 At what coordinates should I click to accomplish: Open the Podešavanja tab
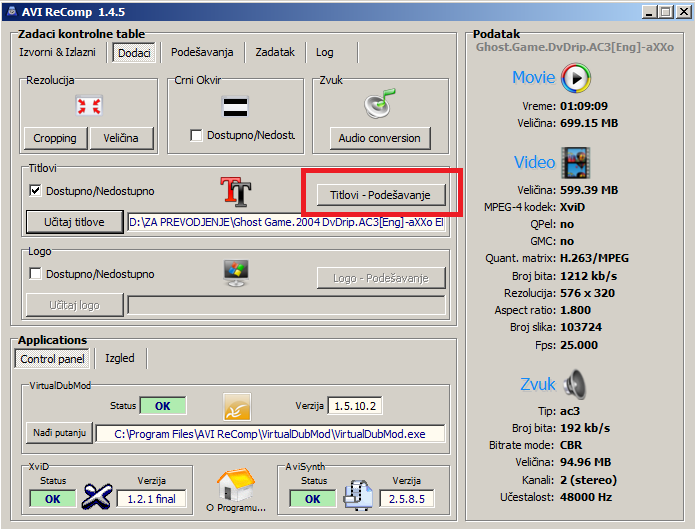click(x=202, y=52)
